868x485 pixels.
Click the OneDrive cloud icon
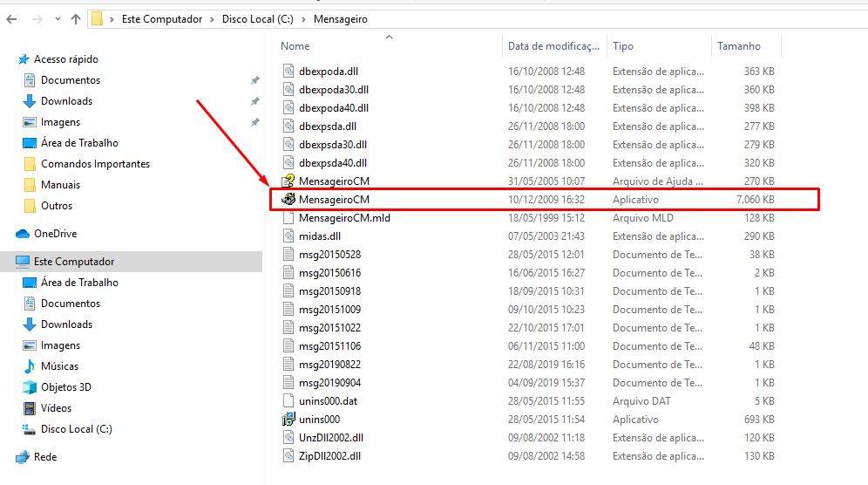(x=23, y=234)
